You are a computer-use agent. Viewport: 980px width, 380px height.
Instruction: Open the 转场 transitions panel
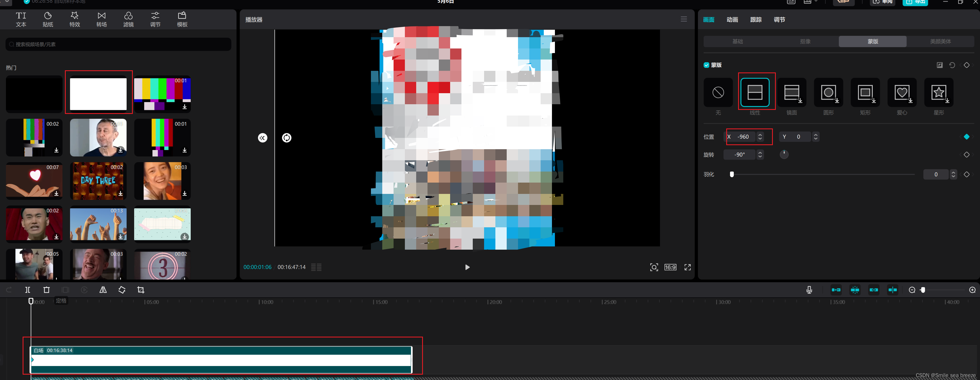pyautogui.click(x=101, y=19)
